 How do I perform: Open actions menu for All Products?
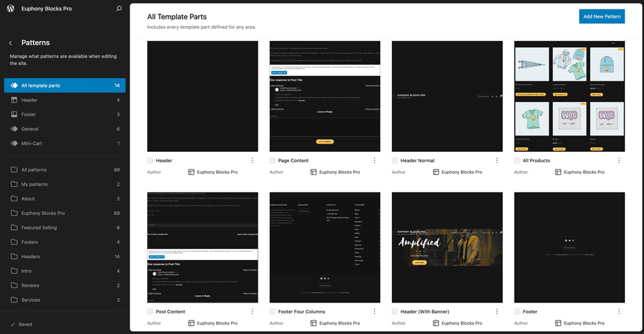click(x=619, y=161)
